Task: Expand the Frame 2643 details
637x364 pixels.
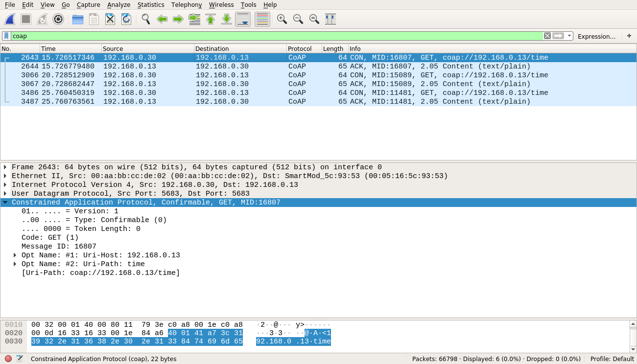Action: 5,167
